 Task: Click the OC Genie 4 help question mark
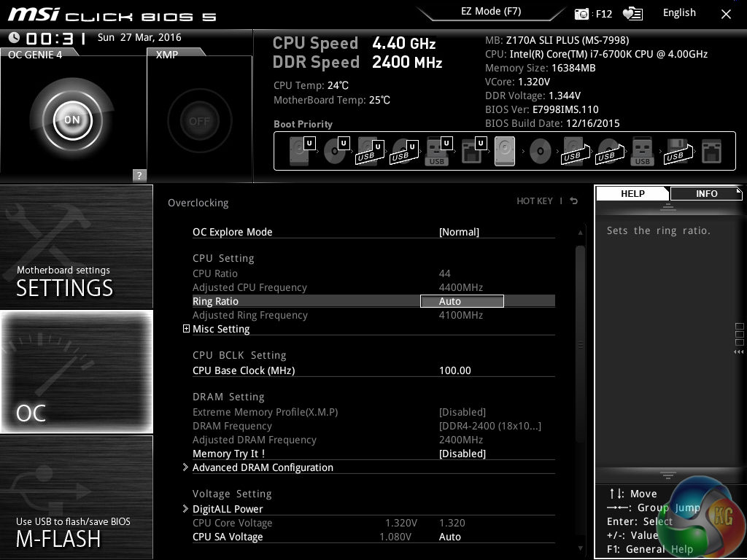(x=139, y=175)
